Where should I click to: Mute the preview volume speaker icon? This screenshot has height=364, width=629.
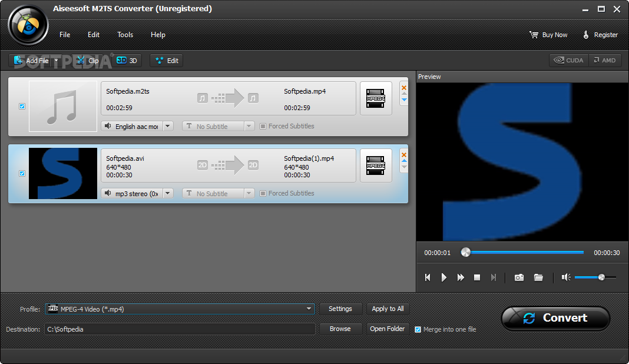tap(566, 277)
